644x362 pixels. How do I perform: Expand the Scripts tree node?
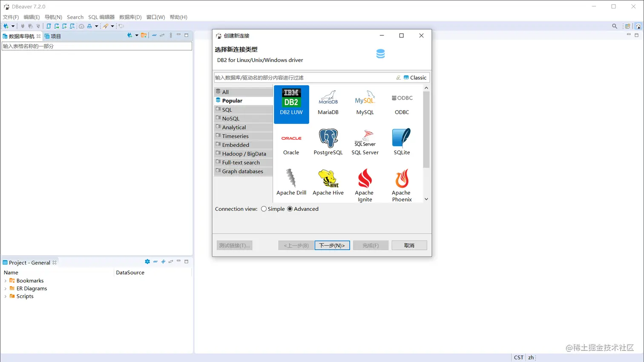tap(5, 296)
